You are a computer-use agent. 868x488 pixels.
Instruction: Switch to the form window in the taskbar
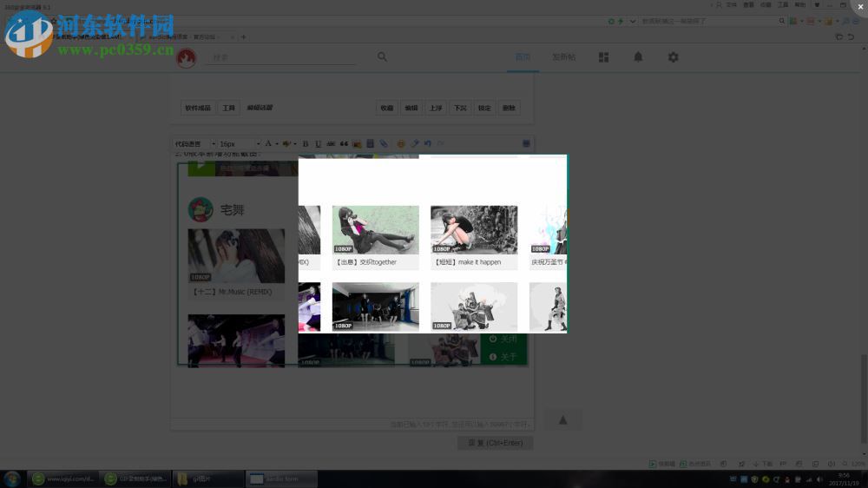click(281, 478)
